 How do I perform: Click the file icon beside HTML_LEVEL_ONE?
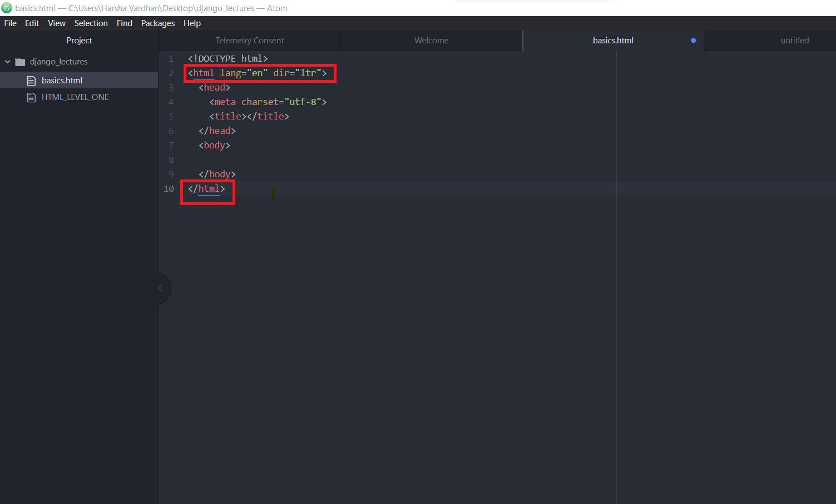(32, 97)
